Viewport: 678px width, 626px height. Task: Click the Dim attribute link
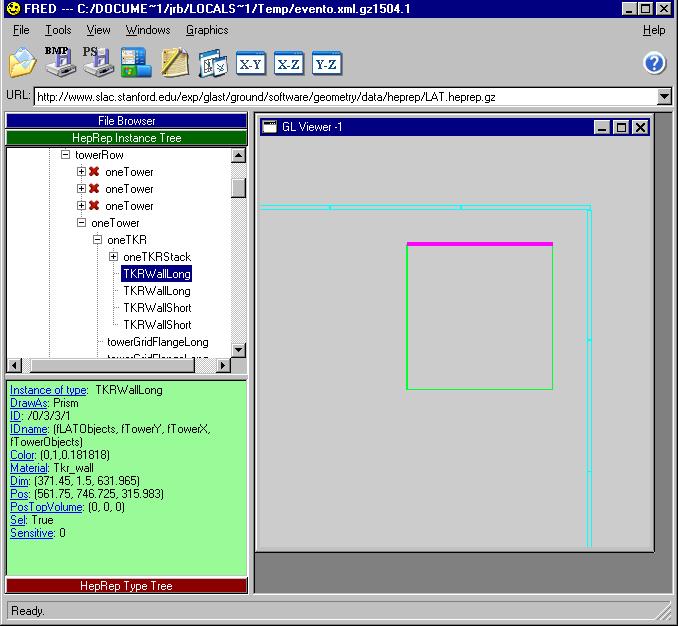[x=19, y=481]
